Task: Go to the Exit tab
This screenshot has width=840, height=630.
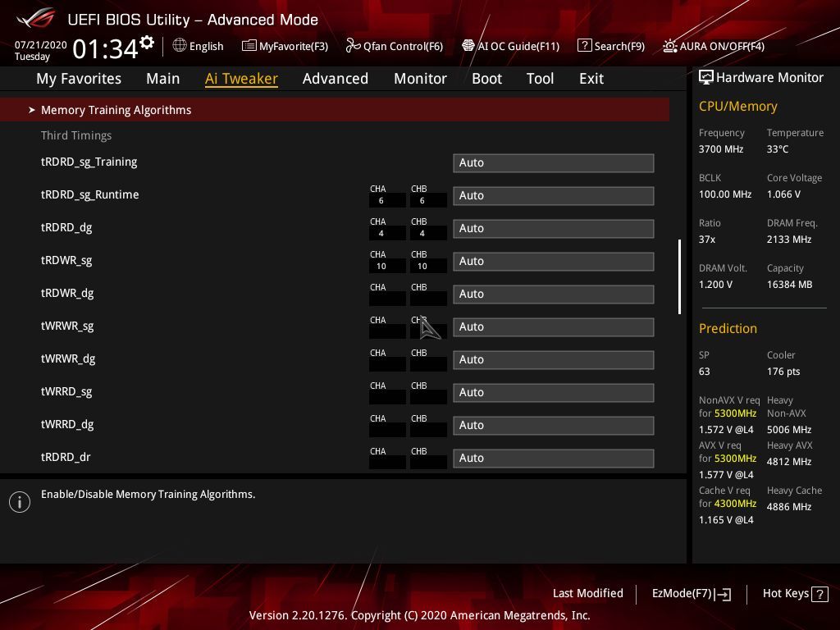Action: tap(591, 79)
